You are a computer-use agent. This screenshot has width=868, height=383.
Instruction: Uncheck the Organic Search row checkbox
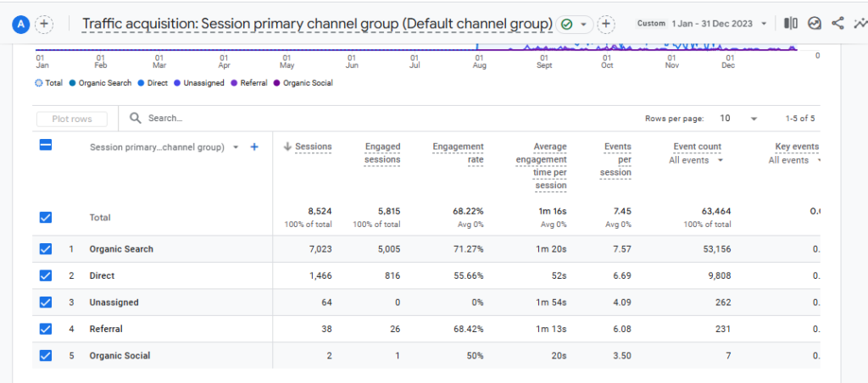pos(46,249)
